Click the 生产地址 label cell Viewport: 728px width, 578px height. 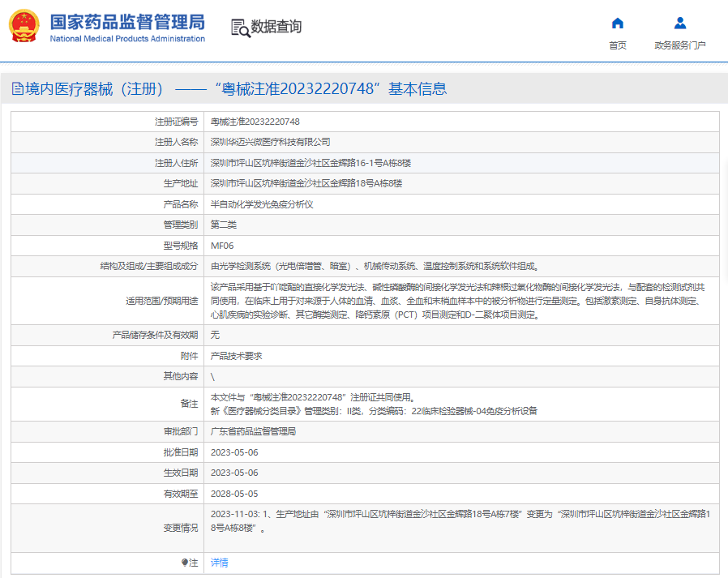[x=107, y=183]
